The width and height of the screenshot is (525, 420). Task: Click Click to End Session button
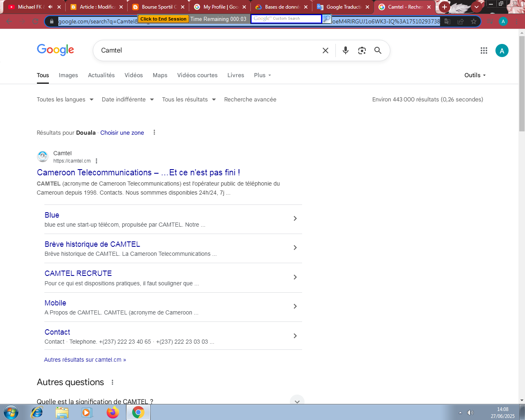pyautogui.click(x=163, y=19)
